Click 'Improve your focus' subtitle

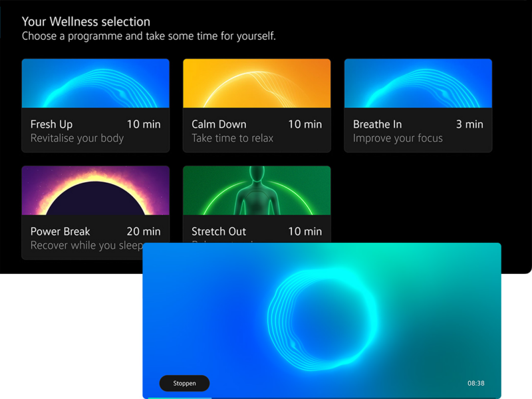(x=398, y=138)
